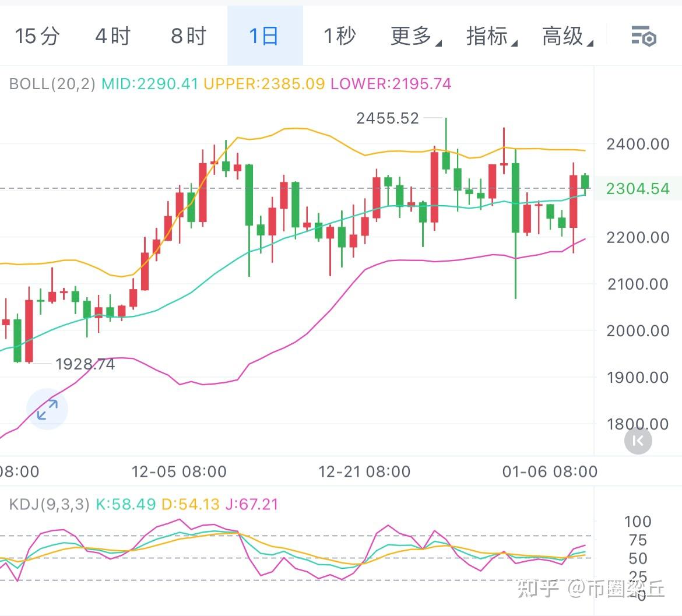The height and width of the screenshot is (616, 682).
Task: Open the 更多 timeframe dropdown
Action: tap(416, 36)
